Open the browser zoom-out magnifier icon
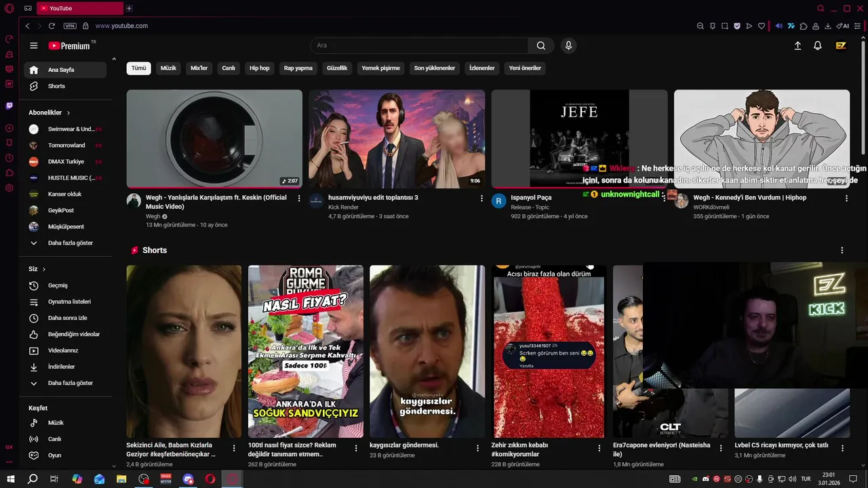868x488 pixels. (x=701, y=26)
